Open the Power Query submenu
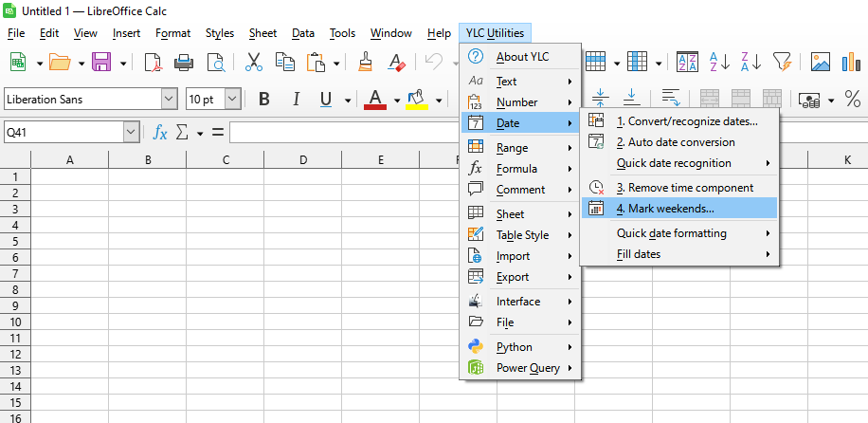The height and width of the screenshot is (423, 868). click(x=528, y=368)
